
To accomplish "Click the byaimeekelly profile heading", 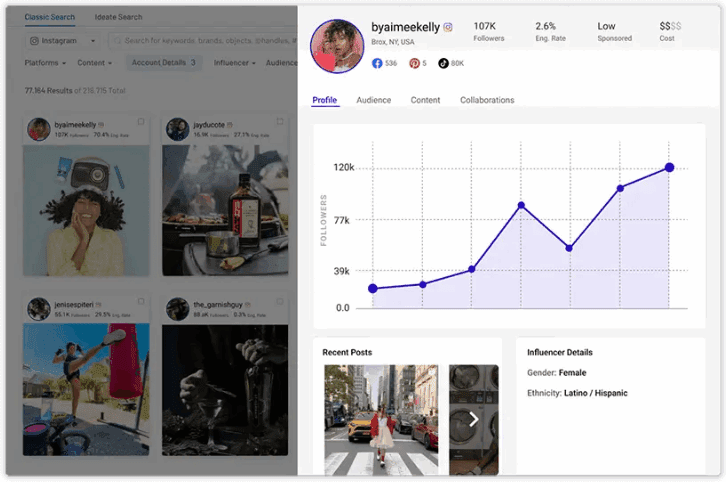I will (x=405, y=27).
